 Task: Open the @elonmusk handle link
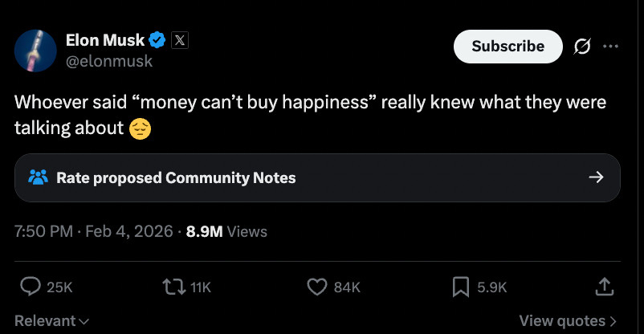[x=108, y=60]
